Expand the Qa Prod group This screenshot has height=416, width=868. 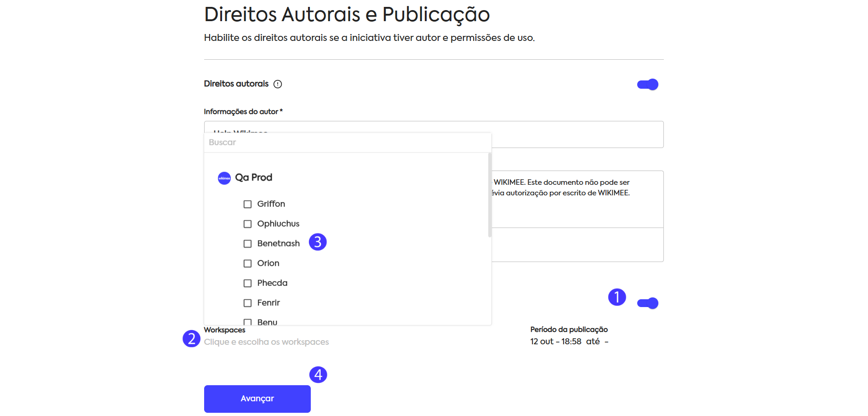[x=253, y=177]
